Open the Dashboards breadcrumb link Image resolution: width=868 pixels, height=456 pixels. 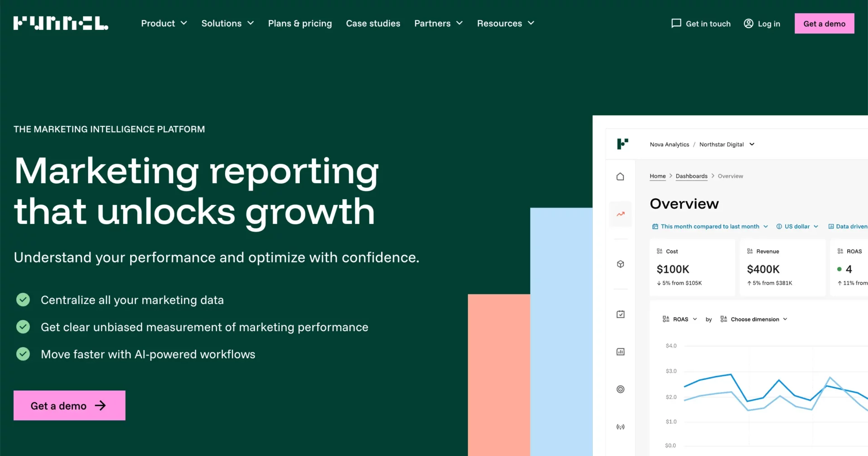[691, 176]
